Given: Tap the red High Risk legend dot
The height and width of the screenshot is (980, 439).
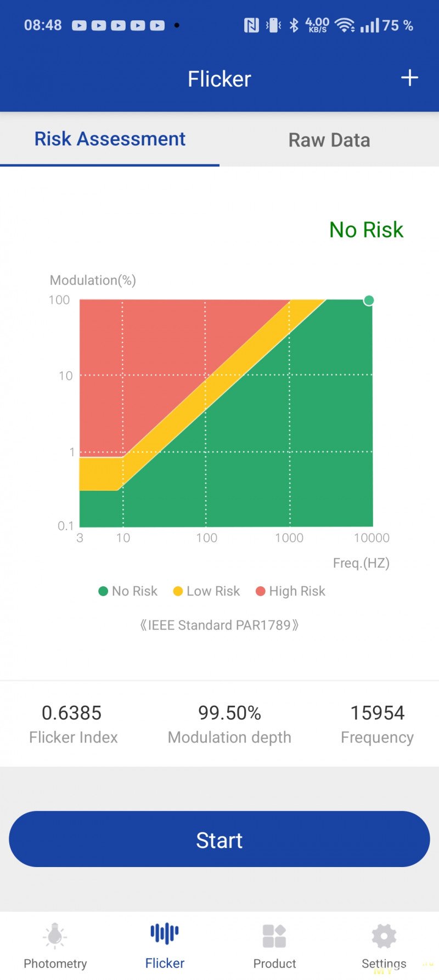Looking at the screenshot, I should (261, 591).
